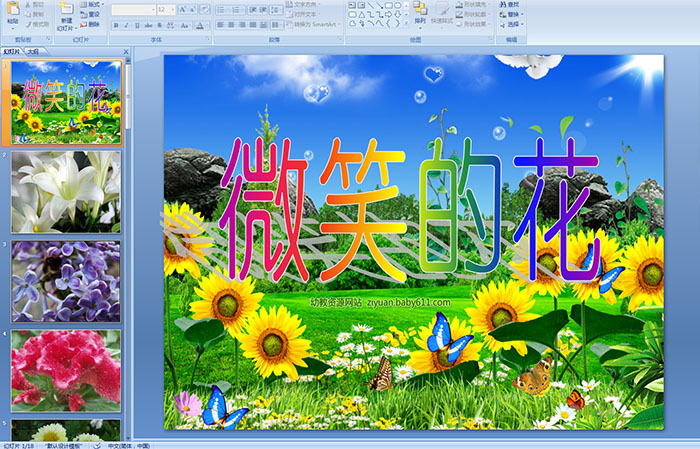The width and height of the screenshot is (700, 449).
Task: Toggle Justify paragraph alignment
Action: coord(253,25)
